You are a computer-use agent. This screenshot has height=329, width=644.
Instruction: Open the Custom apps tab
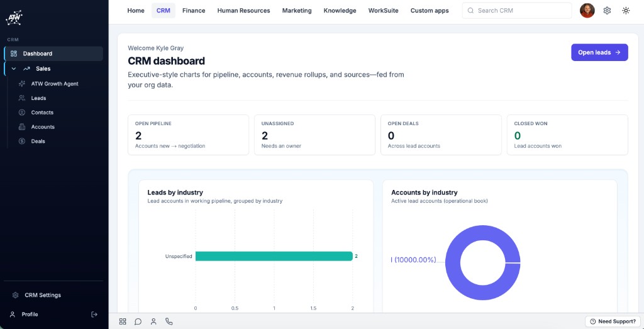430,11
